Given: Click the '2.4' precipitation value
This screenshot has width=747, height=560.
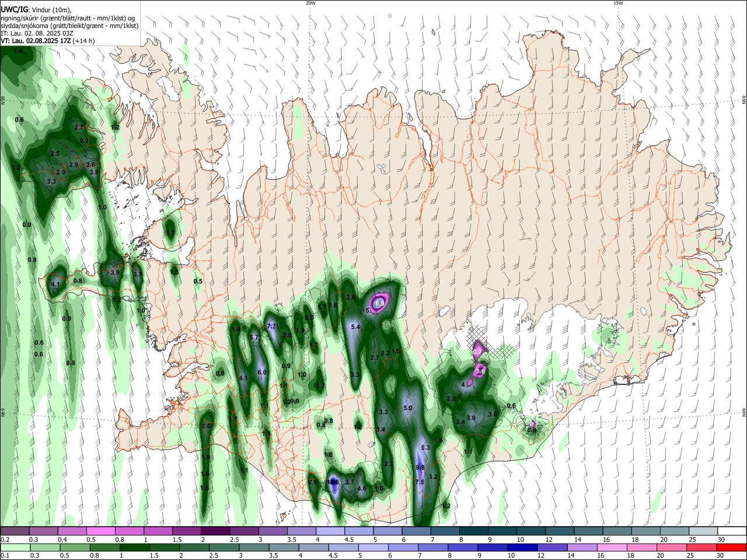Looking at the screenshot, I should click(x=460, y=422).
